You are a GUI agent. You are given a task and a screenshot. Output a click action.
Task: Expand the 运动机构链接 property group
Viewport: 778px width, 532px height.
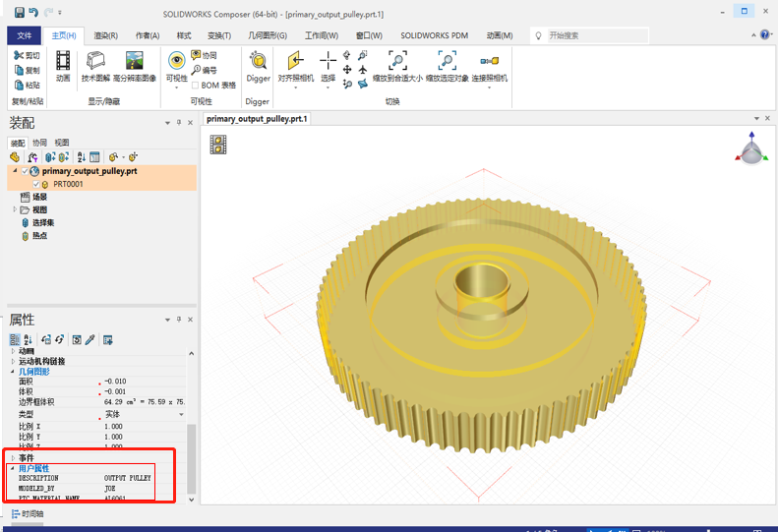(x=13, y=361)
